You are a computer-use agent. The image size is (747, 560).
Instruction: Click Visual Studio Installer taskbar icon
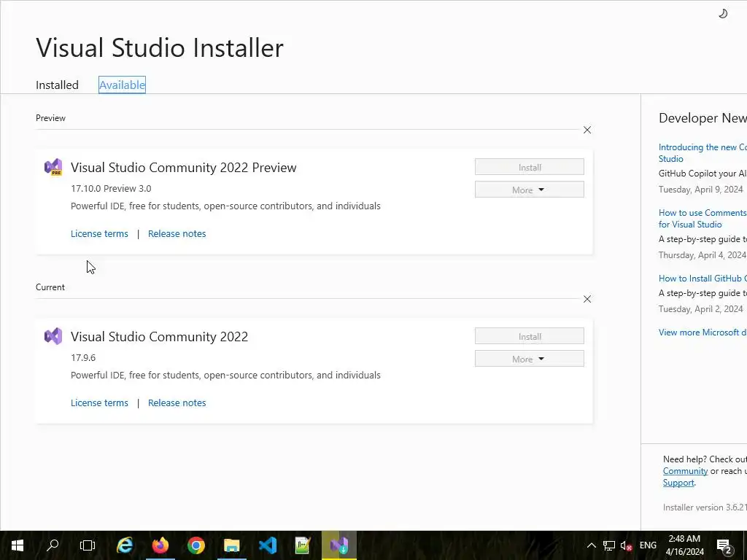[x=338, y=545]
